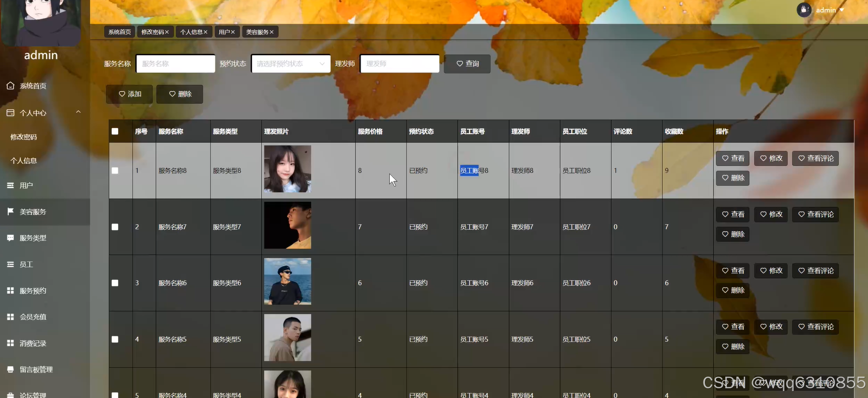The width and height of the screenshot is (868, 398).
Task: Open the 预约状态 dropdown
Action: (x=291, y=64)
